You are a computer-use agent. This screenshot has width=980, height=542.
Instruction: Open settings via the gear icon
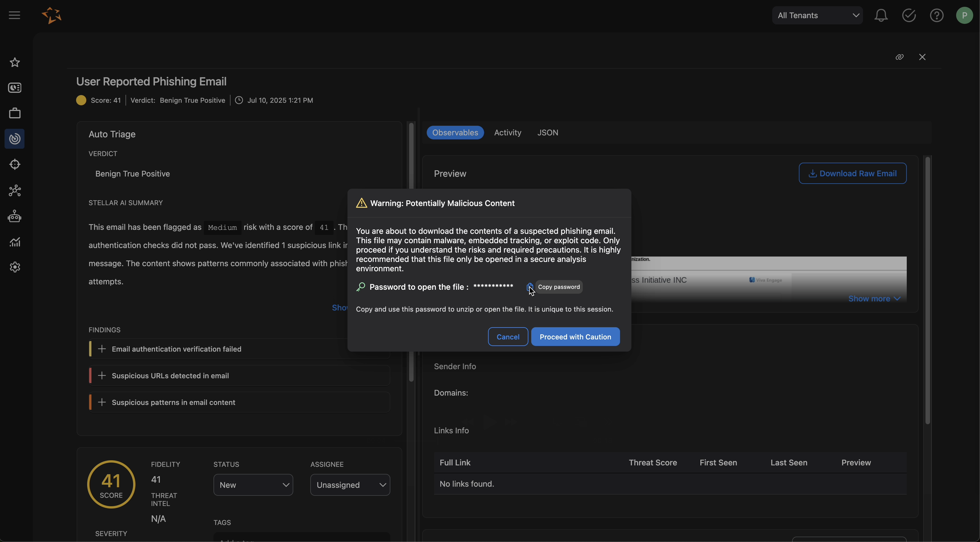click(x=14, y=267)
